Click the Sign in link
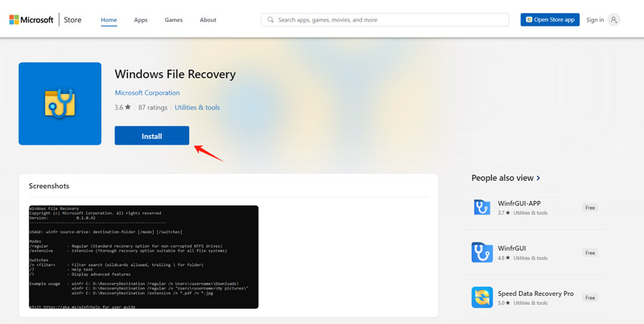The height and width of the screenshot is (324, 644). coord(595,19)
